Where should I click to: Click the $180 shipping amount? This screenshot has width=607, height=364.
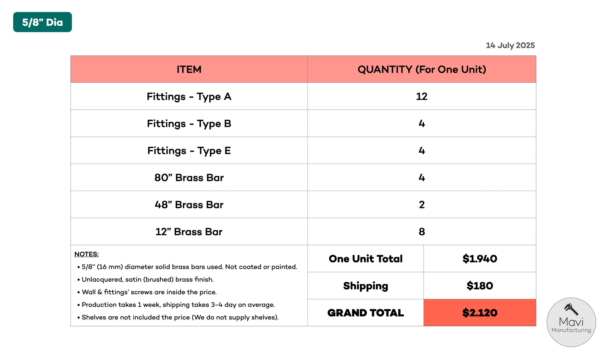(480, 286)
